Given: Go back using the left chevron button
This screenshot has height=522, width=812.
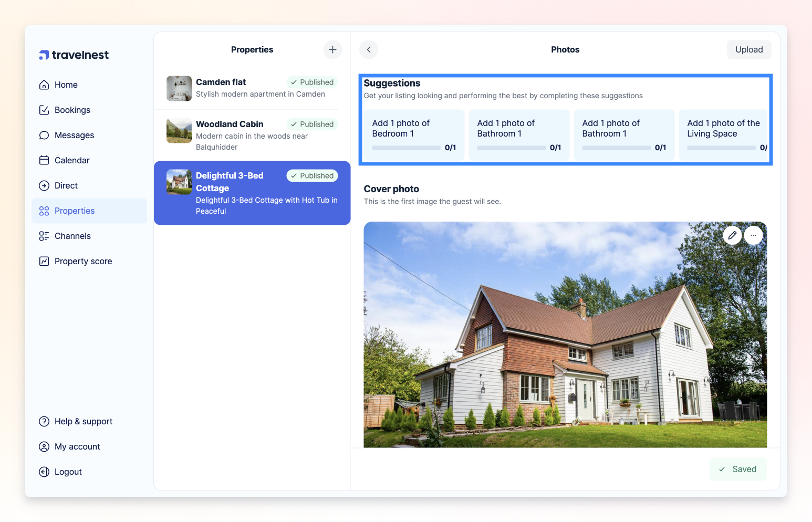Looking at the screenshot, I should tap(369, 49).
